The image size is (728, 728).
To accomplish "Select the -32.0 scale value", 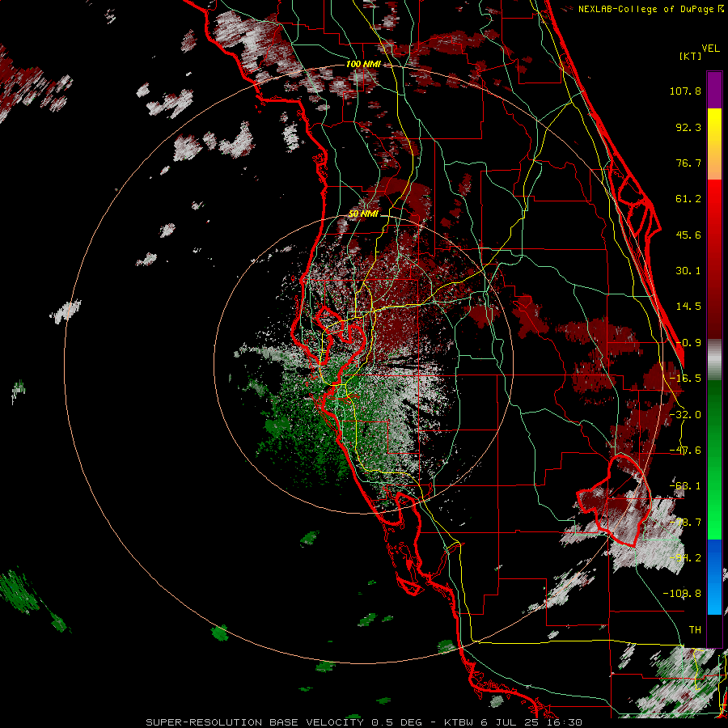I will 685,415.
